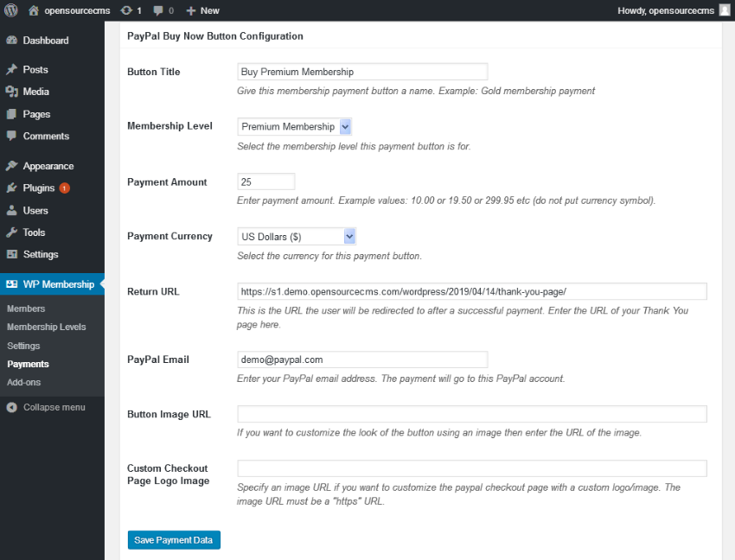Click the Payment Currency label
Viewport: 735px width, 560px height.
click(169, 236)
